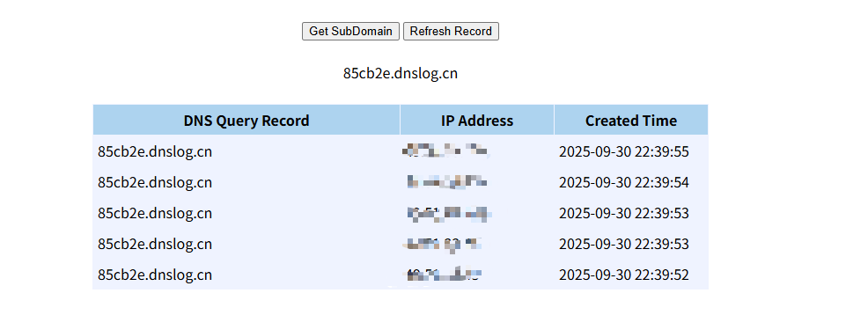Click the DNS record in the 22:39:52 row
Screen dimensions: 868x330
pyautogui.click(x=155, y=275)
